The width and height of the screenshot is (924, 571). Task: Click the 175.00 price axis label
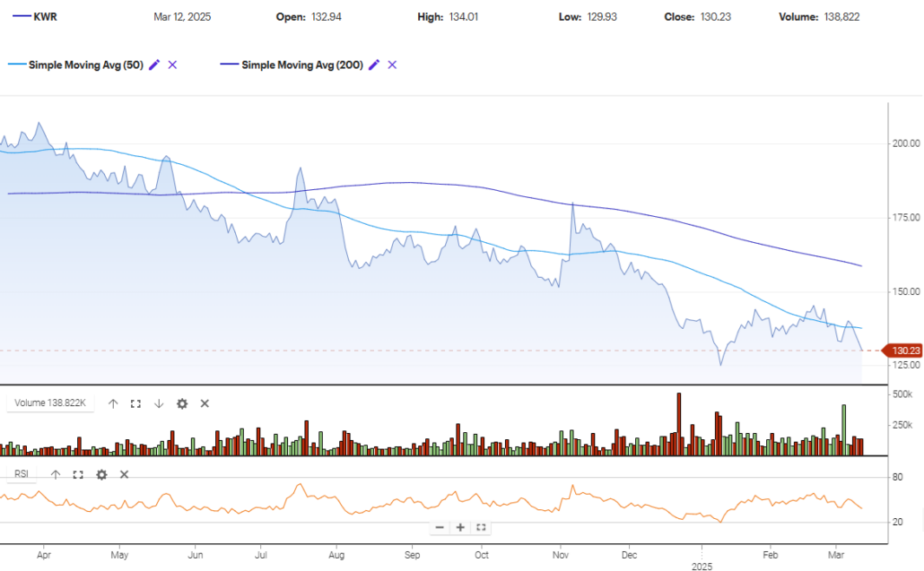tap(906, 218)
